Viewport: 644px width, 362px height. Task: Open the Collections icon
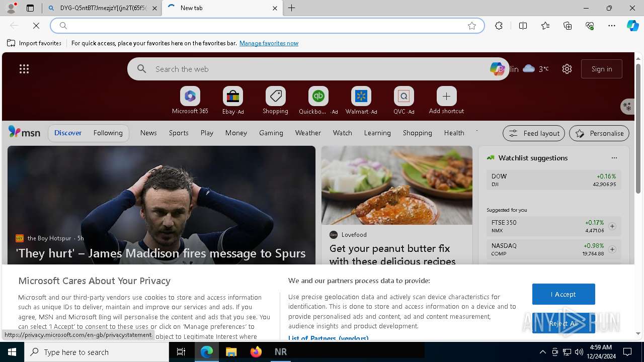[x=568, y=26]
